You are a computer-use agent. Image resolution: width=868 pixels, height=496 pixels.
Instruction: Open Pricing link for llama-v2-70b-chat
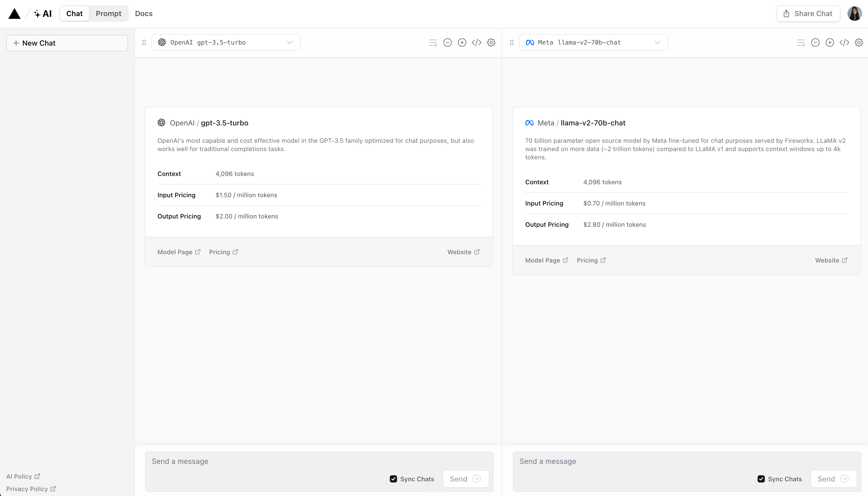591,260
